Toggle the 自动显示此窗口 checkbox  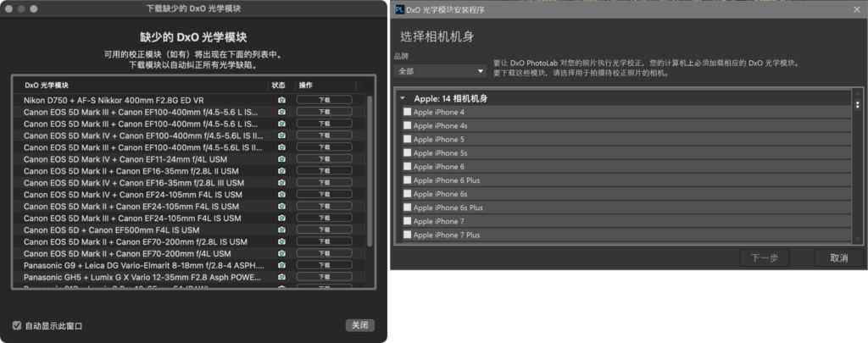click(x=17, y=325)
